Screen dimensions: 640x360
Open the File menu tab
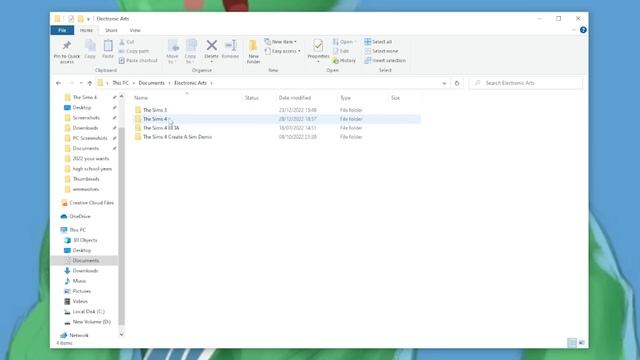tap(62, 30)
